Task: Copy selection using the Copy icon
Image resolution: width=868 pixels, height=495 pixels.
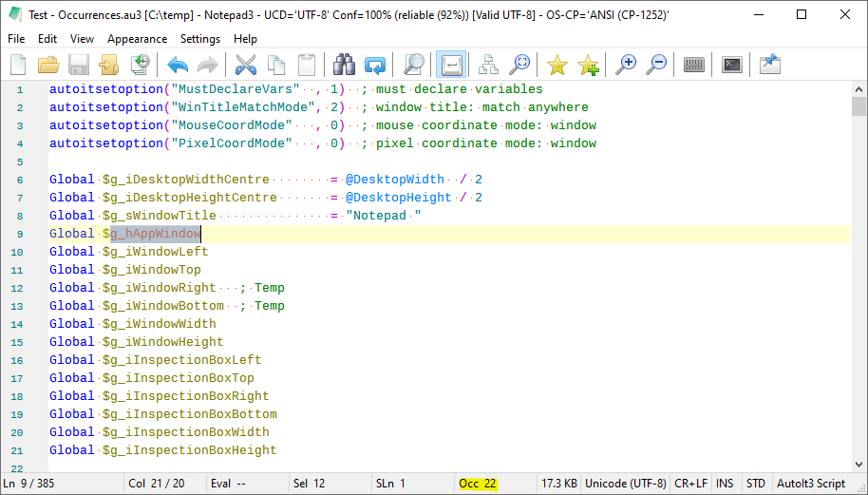Action: (276, 65)
